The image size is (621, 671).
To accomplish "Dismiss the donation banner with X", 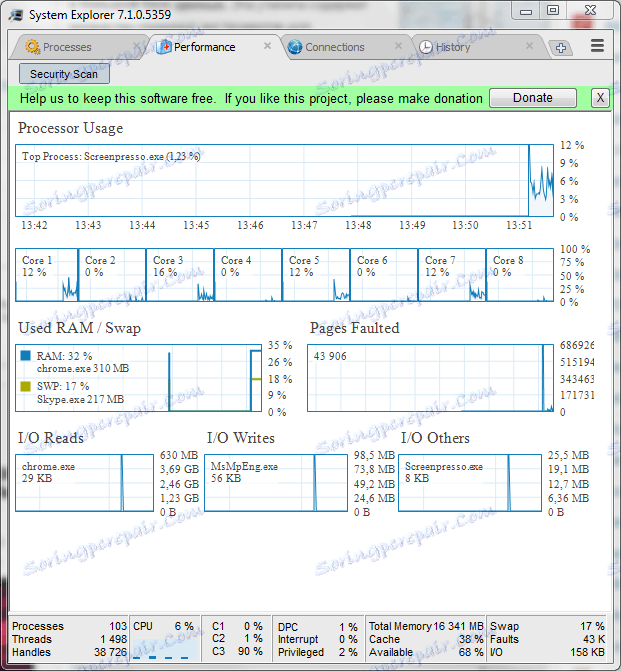I will coord(600,98).
